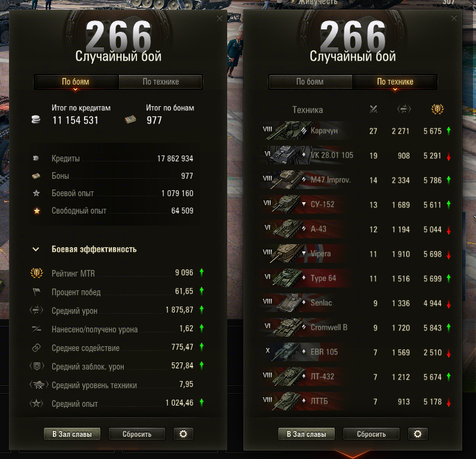
Task: Open settings gear in the right panel
Action: point(418,434)
